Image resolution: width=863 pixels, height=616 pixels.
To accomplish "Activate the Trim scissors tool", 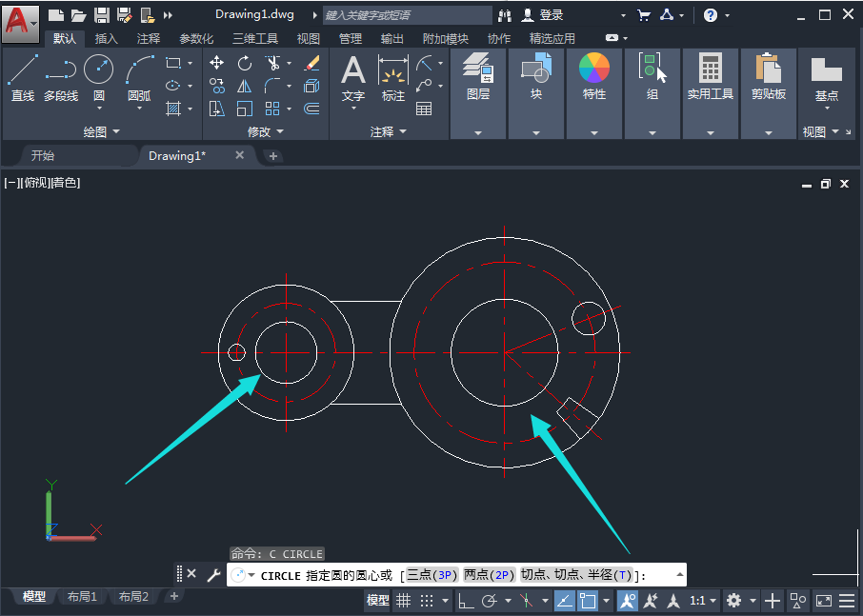I will tap(272, 63).
